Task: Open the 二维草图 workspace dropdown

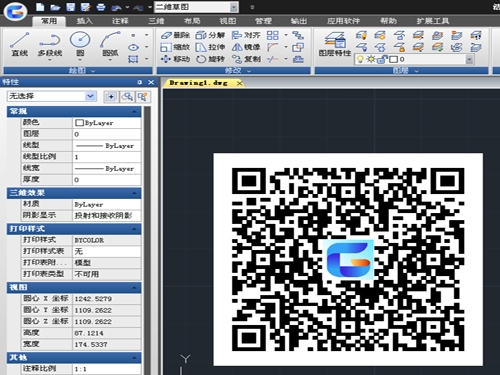Action: point(197,7)
